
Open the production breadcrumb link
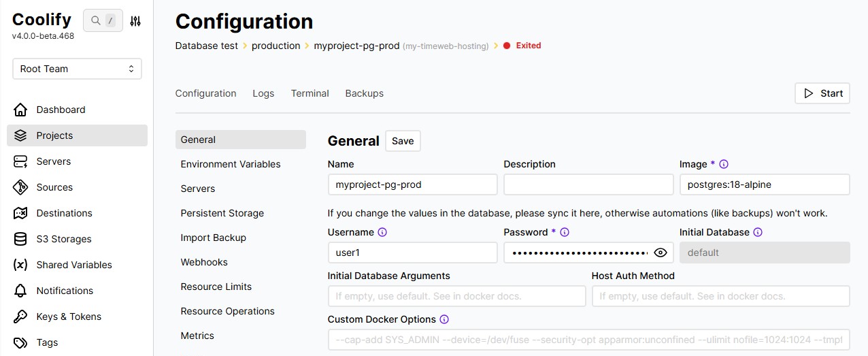click(x=276, y=46)
